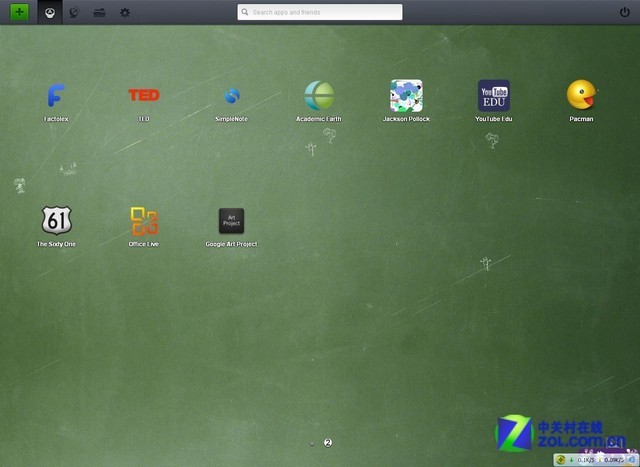Launch SimpleNote app
This screenshot has width=640, height=467.
[232, 96]
